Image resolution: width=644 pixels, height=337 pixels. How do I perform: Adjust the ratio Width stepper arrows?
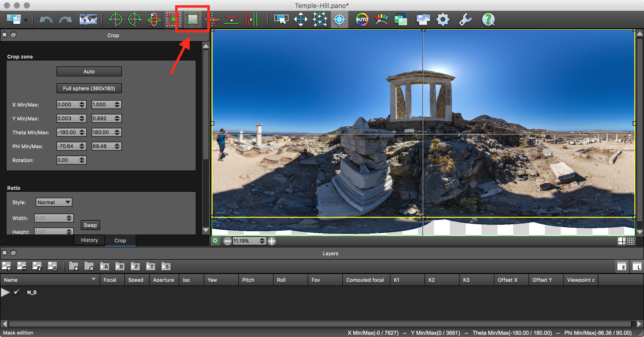(69, 218)
